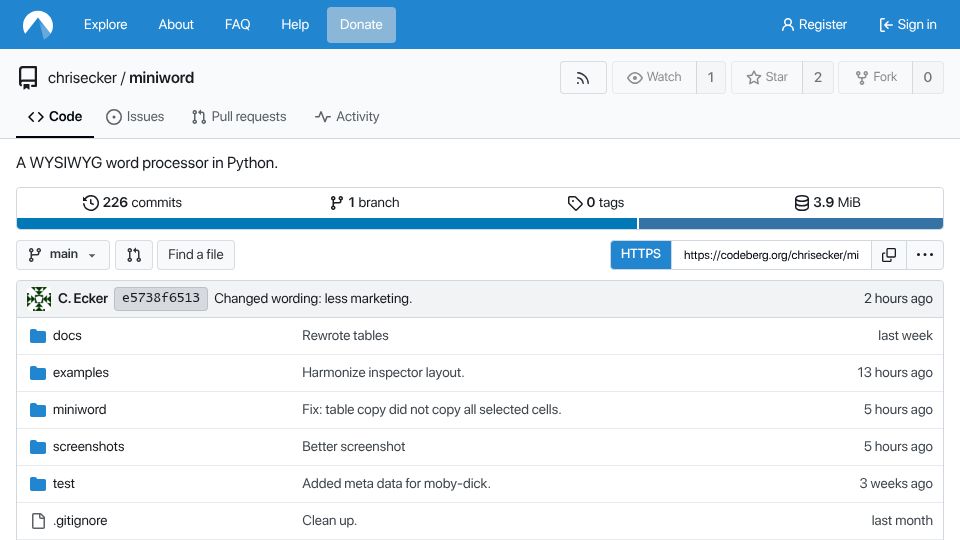Open the miniword folder
The height and width of the screenshot is (540, 960).
coord(80,410)
